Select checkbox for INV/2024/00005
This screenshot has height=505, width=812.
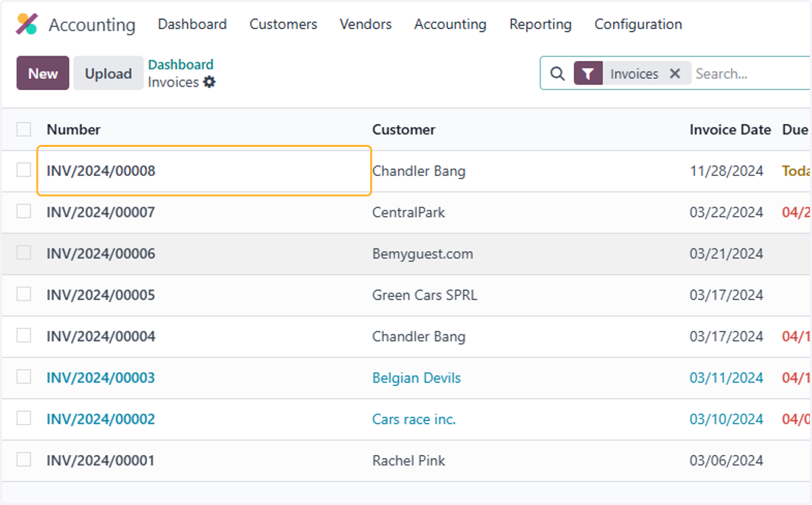(24, 294)
